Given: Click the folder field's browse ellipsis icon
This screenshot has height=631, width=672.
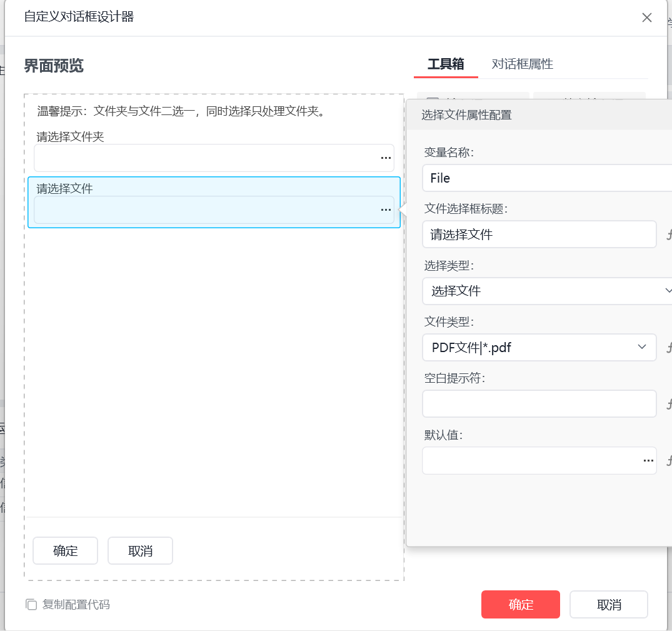Looking at the screenshot, I should tap(386, 158).
